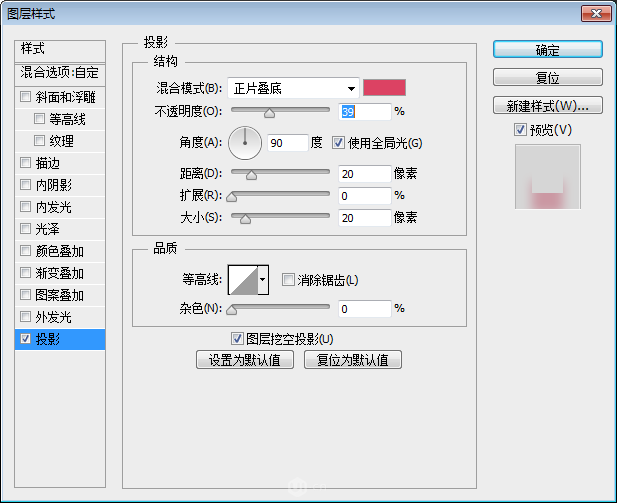Click the 复位 button
617x503 pixels.
(547, 77)
